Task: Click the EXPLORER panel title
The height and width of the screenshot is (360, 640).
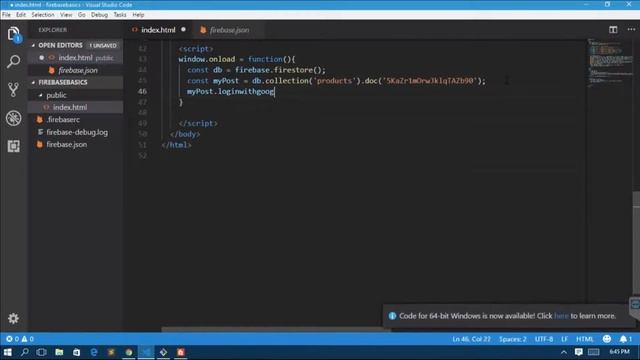Action: coord(53,30)
